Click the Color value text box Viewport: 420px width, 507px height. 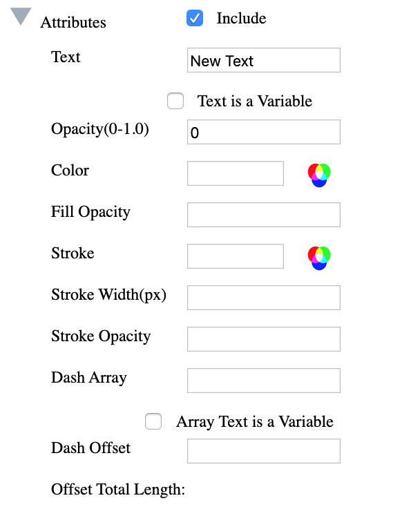pyautogui.click(x=235, y=173)
